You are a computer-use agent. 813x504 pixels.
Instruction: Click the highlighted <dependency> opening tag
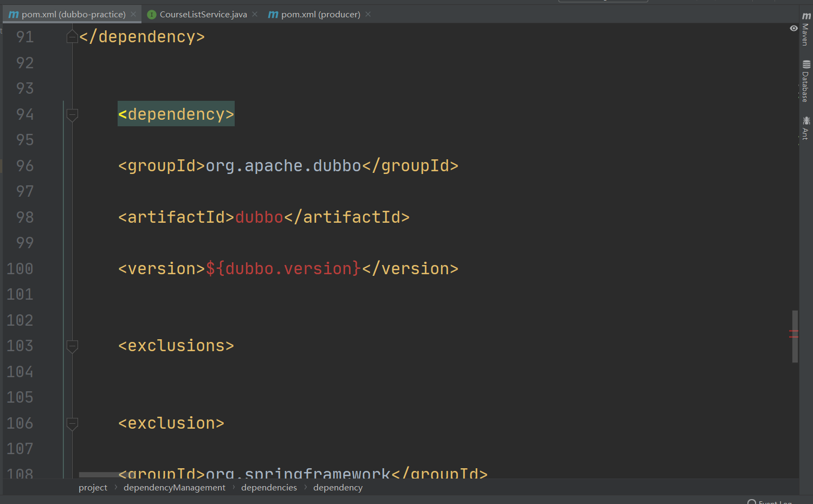pyautogui.click(x=176, y=114)
